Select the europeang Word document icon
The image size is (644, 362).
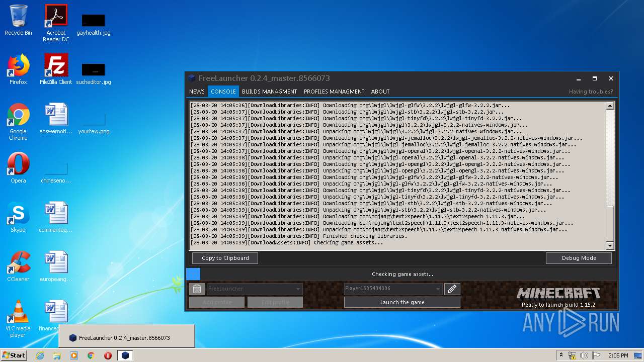pos(56,266)
